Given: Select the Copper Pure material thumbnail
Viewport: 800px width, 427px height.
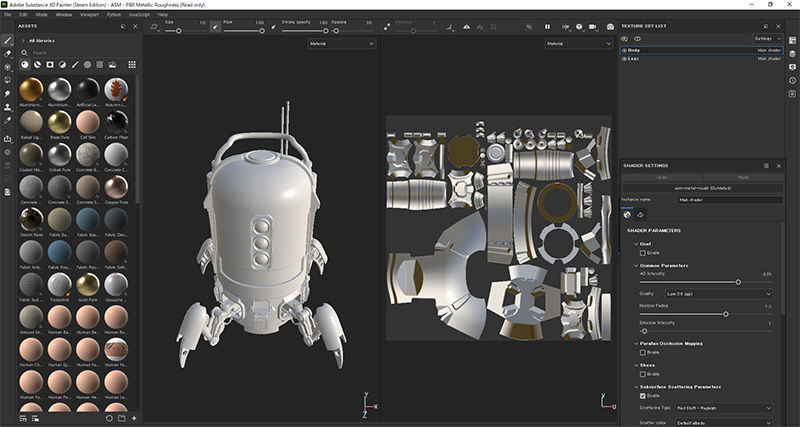Looking at the screenshot, I should pyautogui.click(x=116, y=187).
